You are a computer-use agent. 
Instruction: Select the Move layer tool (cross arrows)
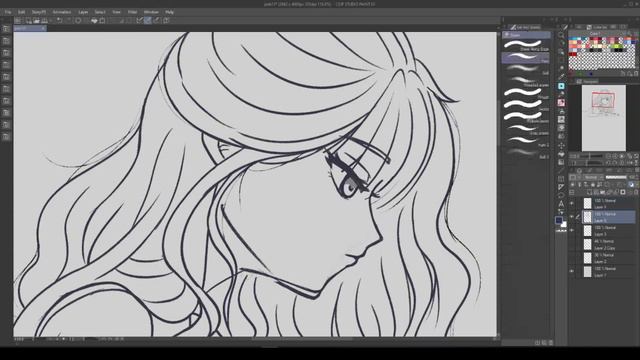click(561, 145)
